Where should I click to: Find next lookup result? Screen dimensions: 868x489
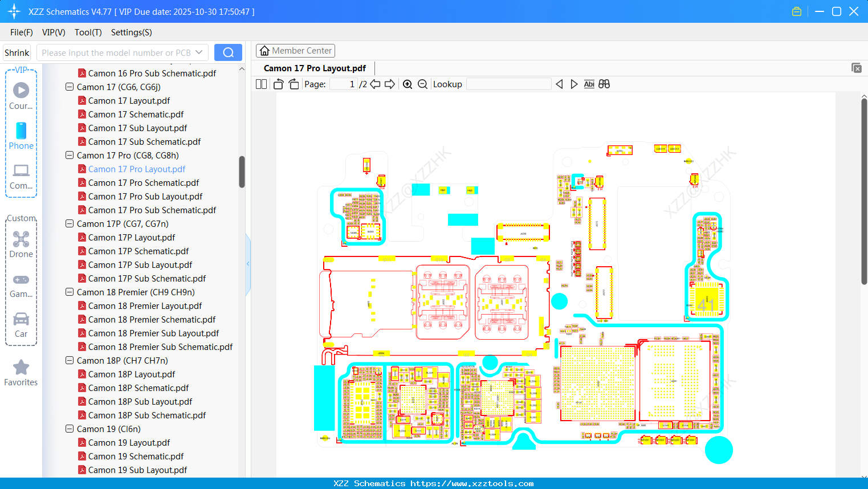[574, 84]
